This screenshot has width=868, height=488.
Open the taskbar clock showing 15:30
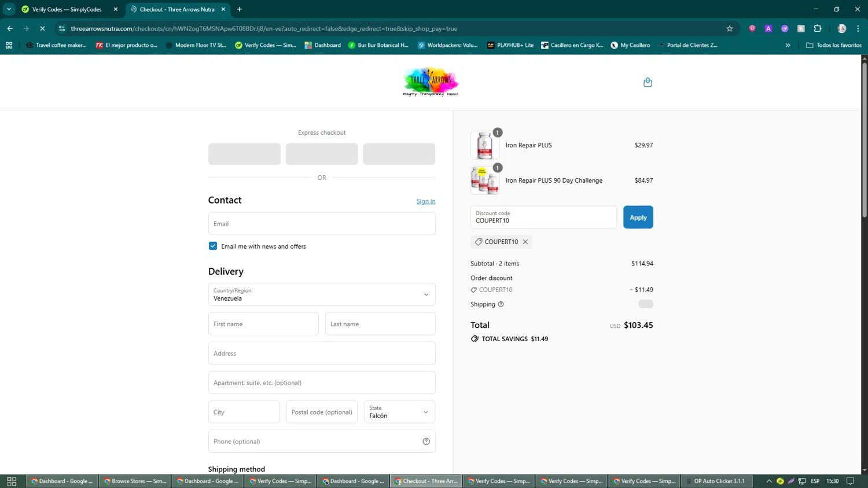click(x=833, y=481)
